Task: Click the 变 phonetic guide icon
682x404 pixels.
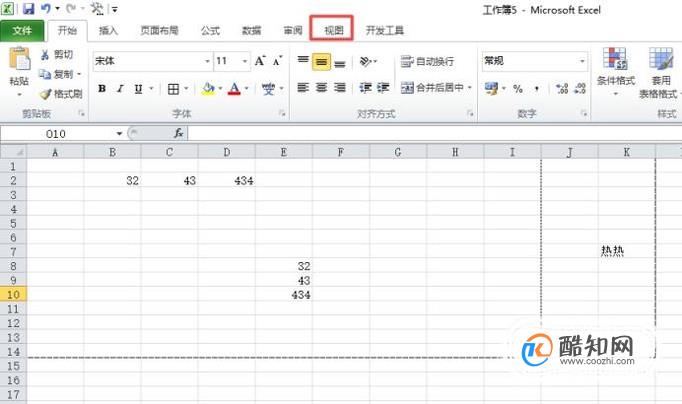Action: point(268,89)
